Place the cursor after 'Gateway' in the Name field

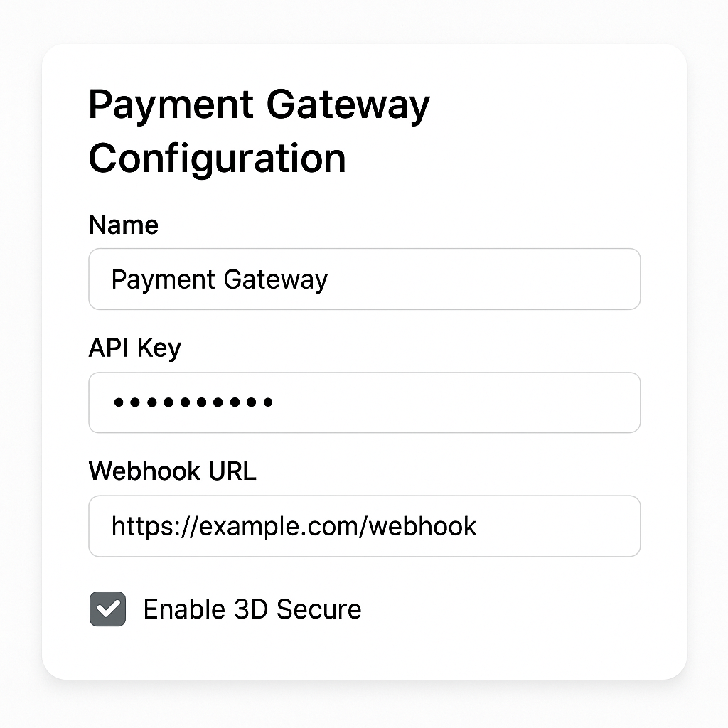point(330,280)
